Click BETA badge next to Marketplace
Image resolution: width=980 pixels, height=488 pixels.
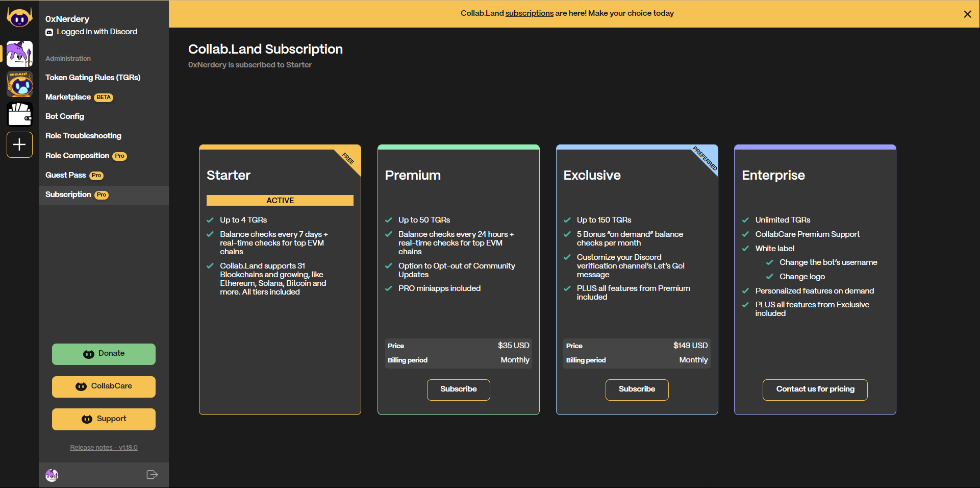(x=104, y=97)
